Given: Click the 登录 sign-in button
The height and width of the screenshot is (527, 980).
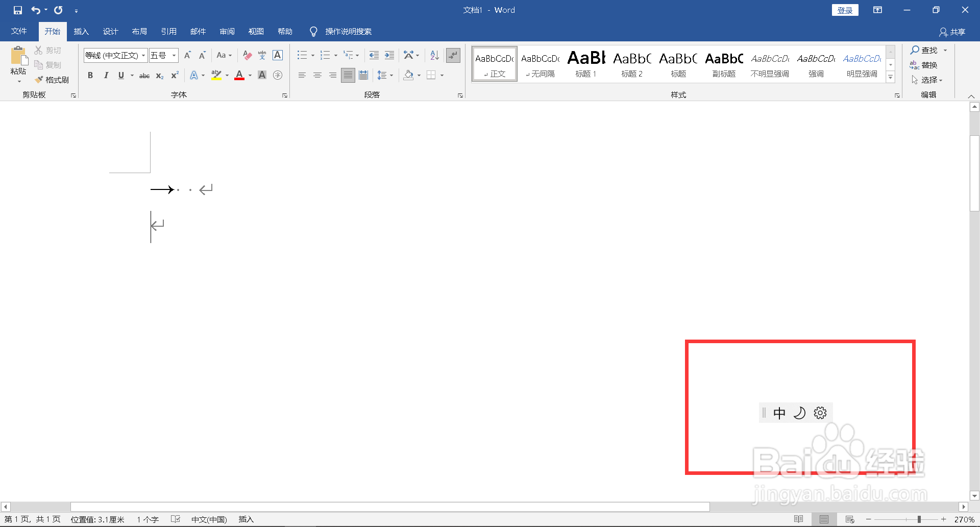Looking at the screenshot, I should coord(845,10).
